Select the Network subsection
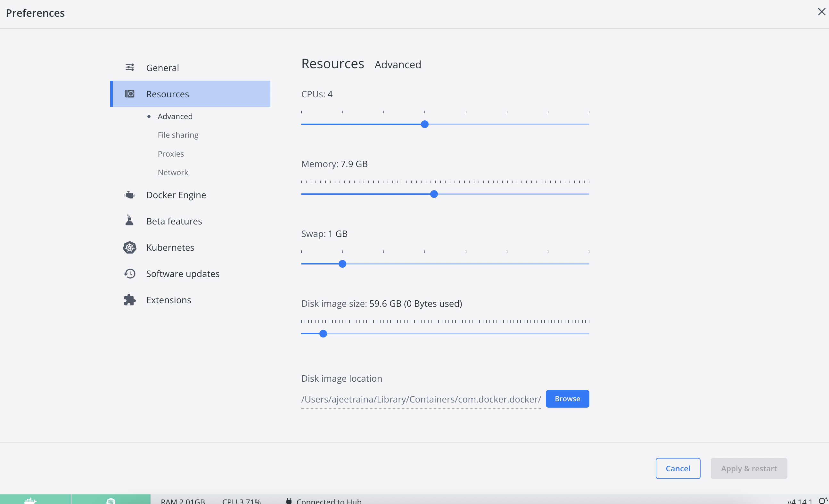 click(173, 172)
